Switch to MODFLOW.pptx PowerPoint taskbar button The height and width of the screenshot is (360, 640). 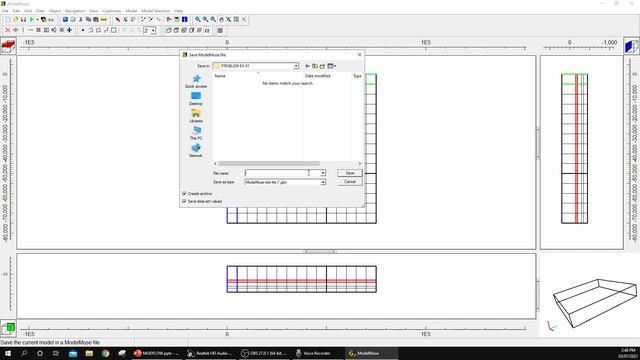click(157, 353)
